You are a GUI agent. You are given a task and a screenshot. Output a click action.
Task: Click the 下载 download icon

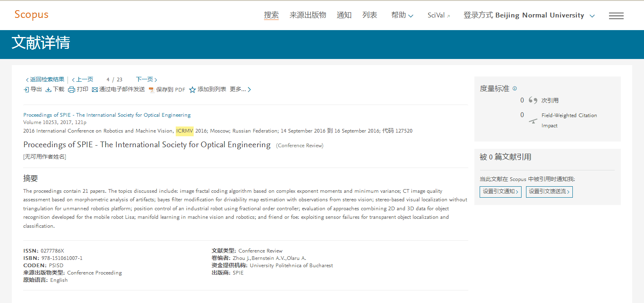click(48, 89)
